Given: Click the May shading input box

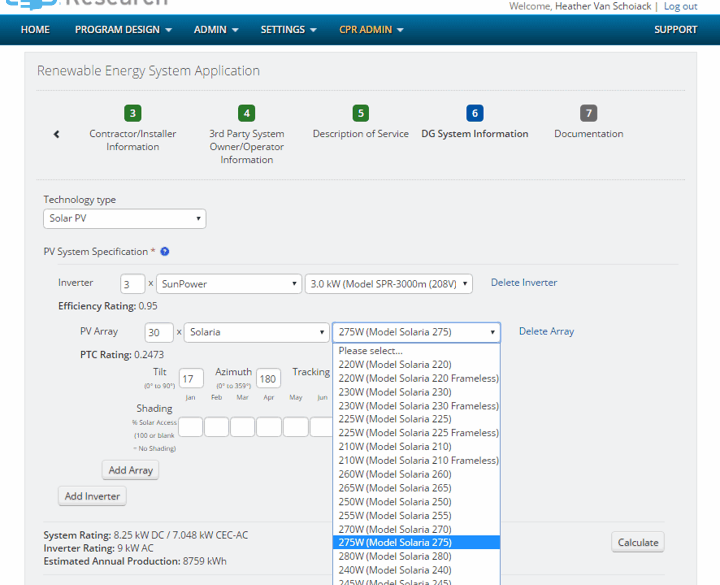Looking at the screenshot, I should 296,427.
